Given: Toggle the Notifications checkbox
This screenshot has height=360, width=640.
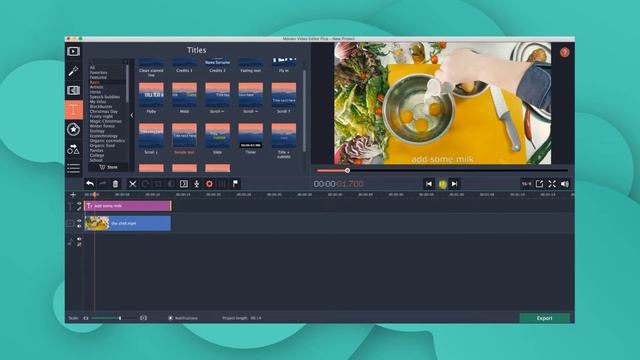Looking at the screenshot, I should tap(171, 318).
